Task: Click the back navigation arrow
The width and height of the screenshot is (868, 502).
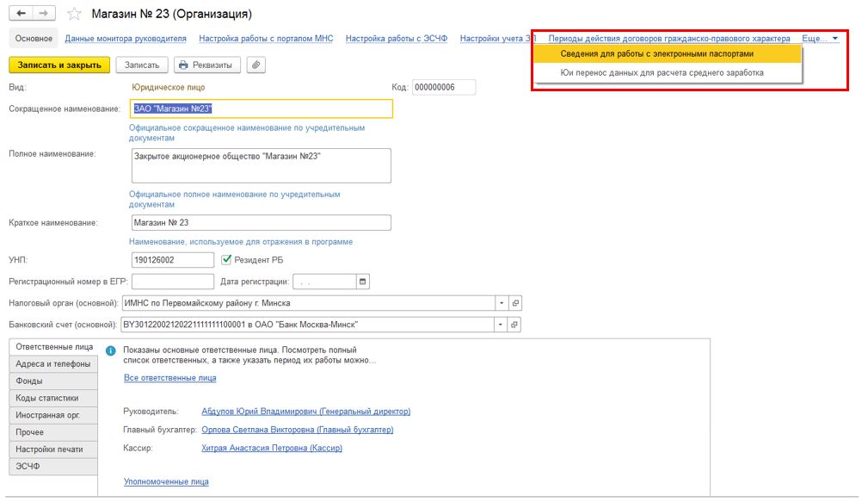Action: click(20, 14)
